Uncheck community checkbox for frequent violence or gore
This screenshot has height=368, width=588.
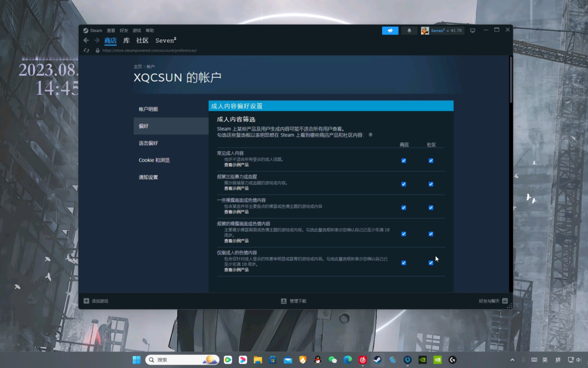[x=431, y=184]
